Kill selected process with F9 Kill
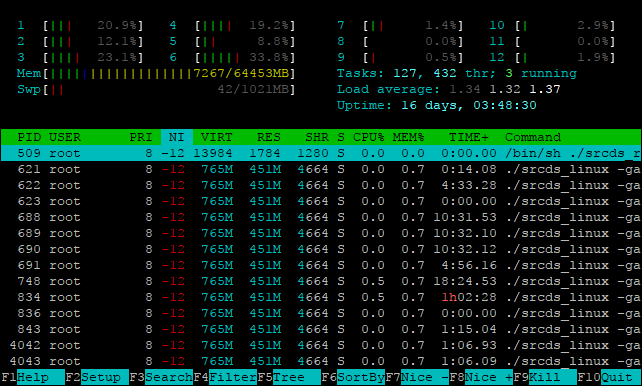 click(x=545, y=377)
